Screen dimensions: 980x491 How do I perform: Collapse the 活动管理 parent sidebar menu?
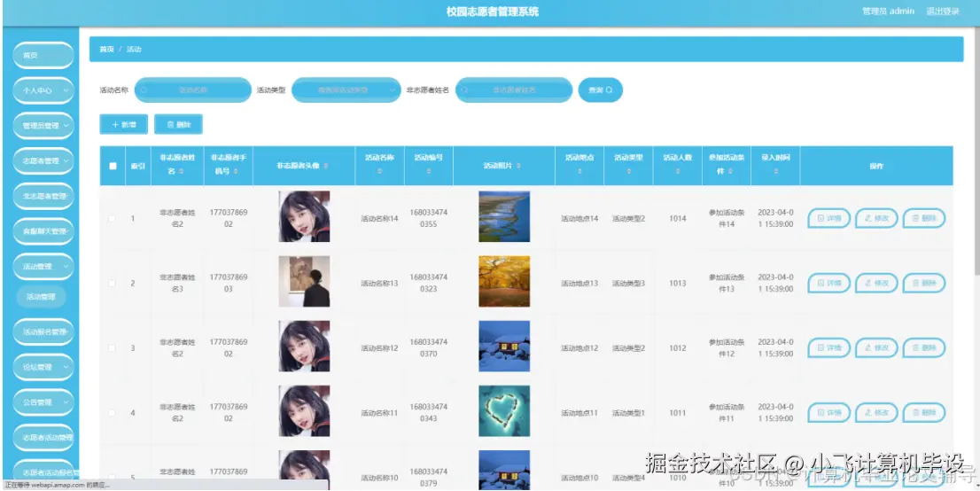pos(43,267)
